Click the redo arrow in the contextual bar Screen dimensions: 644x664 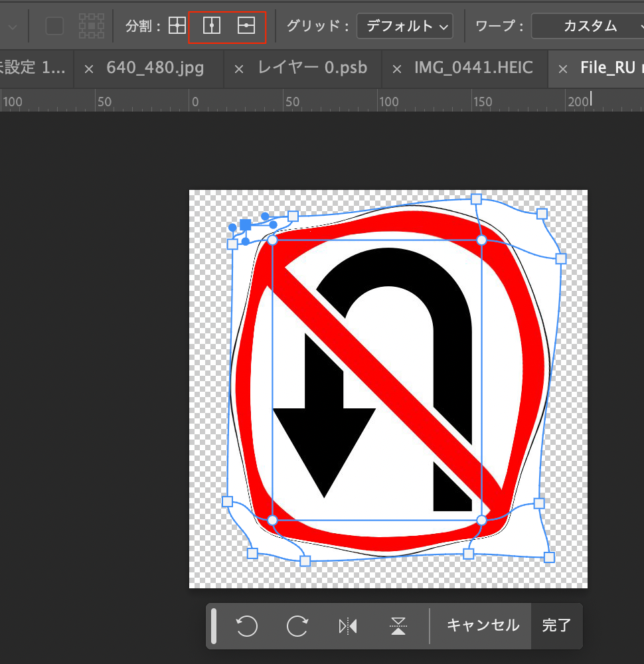[x=297, y=625]
